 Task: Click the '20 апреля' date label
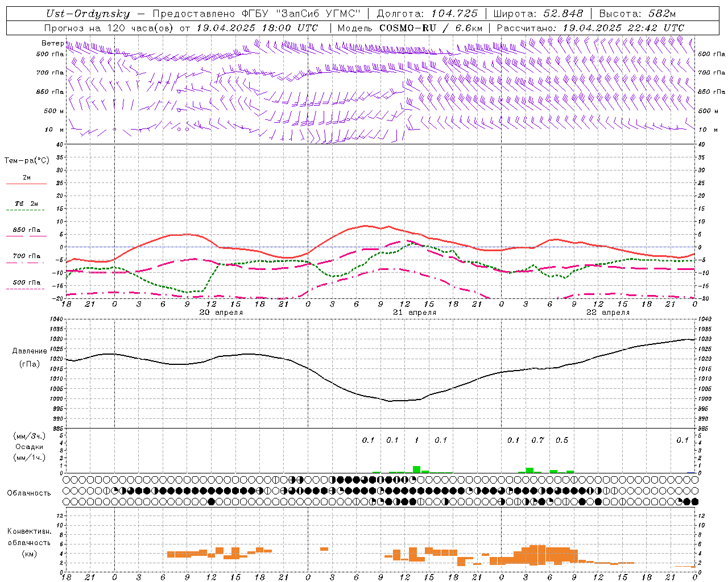click(x=221, y=313)
